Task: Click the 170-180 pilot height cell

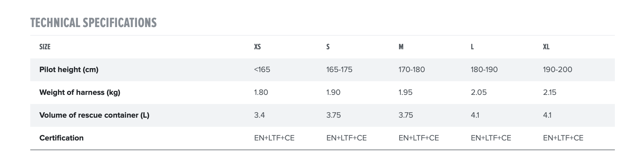Action: [x=411, y=70]
